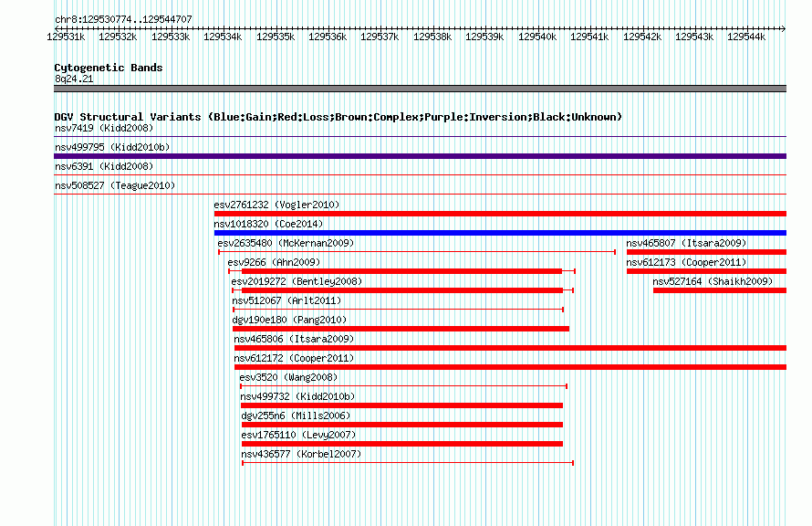Click the nsv612173 (Cooper2011) label
This screenshot has width=812, height=526.
tap(686, 262)
